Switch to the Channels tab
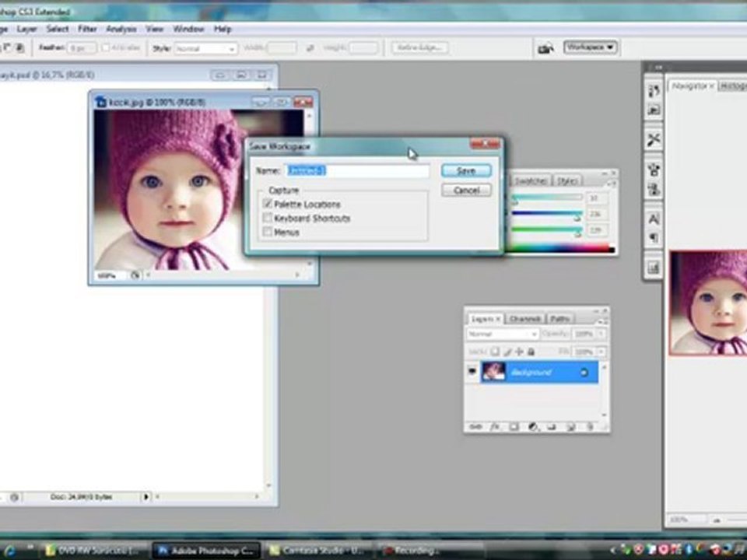747x560 pixels. (x=524, y=319)
